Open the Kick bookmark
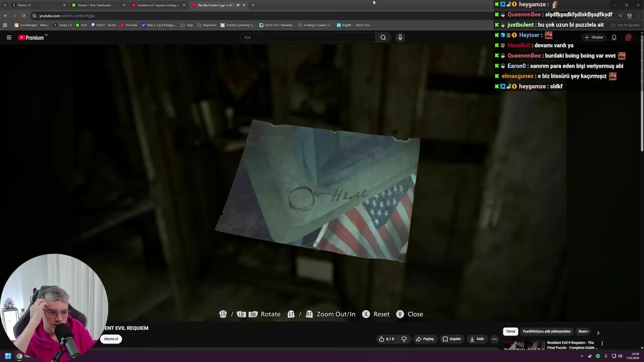The height and width of the screenshot is (362, 644). (x=81, y=25)
